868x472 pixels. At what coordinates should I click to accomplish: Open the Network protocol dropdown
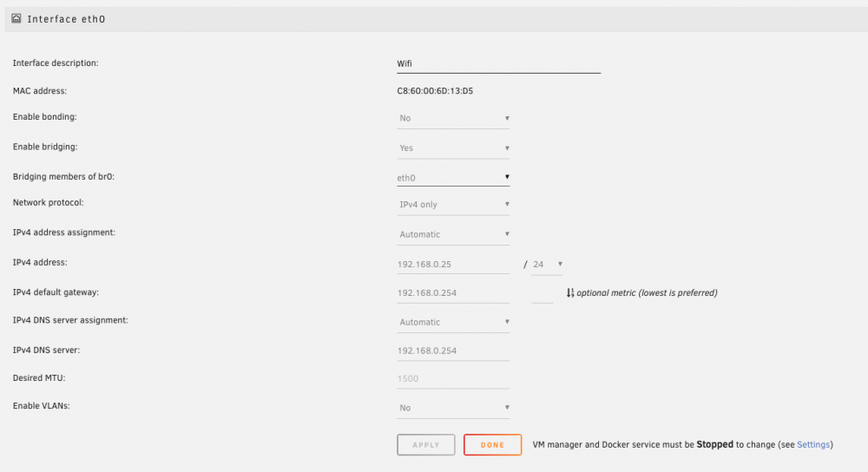pyautogui.click(x=453, y=204)
